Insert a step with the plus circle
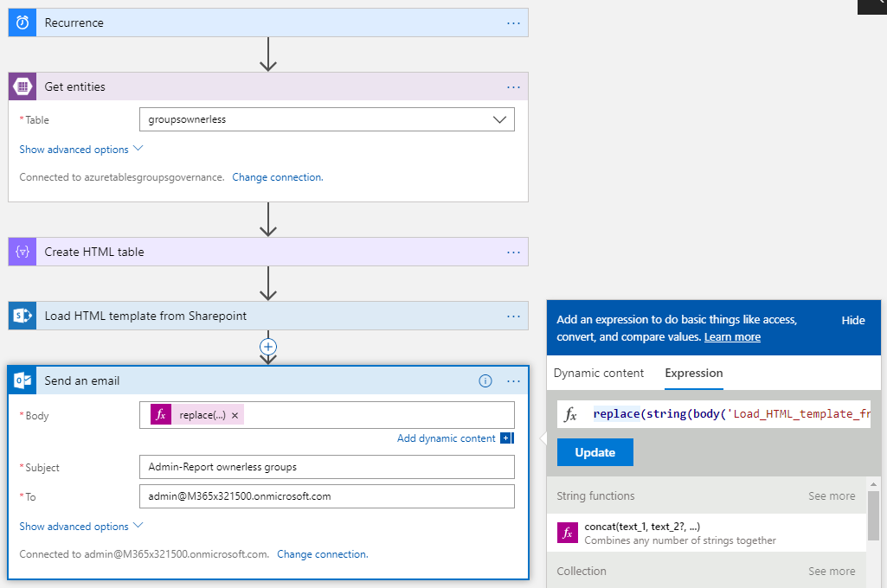The width and height of the screenshot is (887, 588). click(268, 346)
